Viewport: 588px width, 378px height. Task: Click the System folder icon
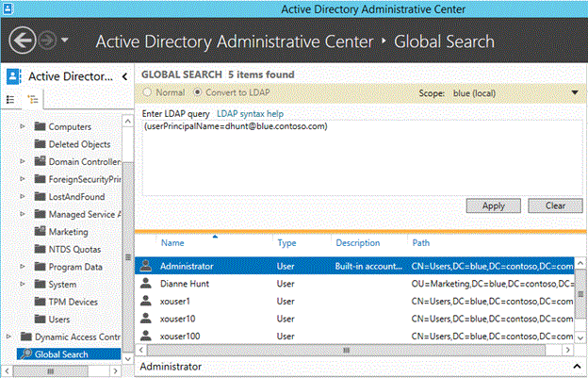(x=40, y=284)
